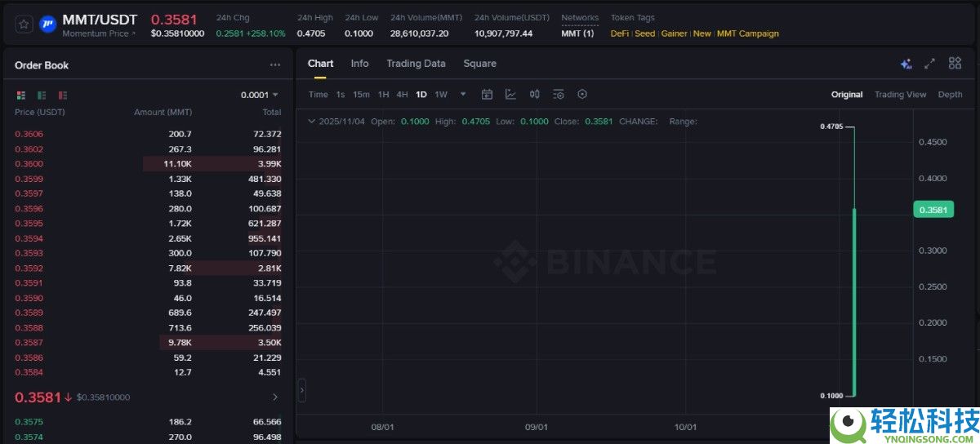Open the Square tab

tap(479, 64)
